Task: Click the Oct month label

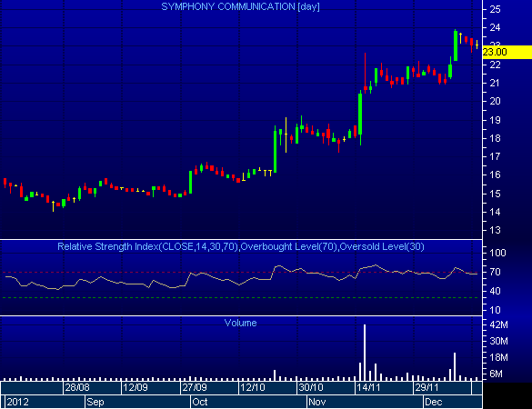Action: pyautogui.click(x=200, y=402)
